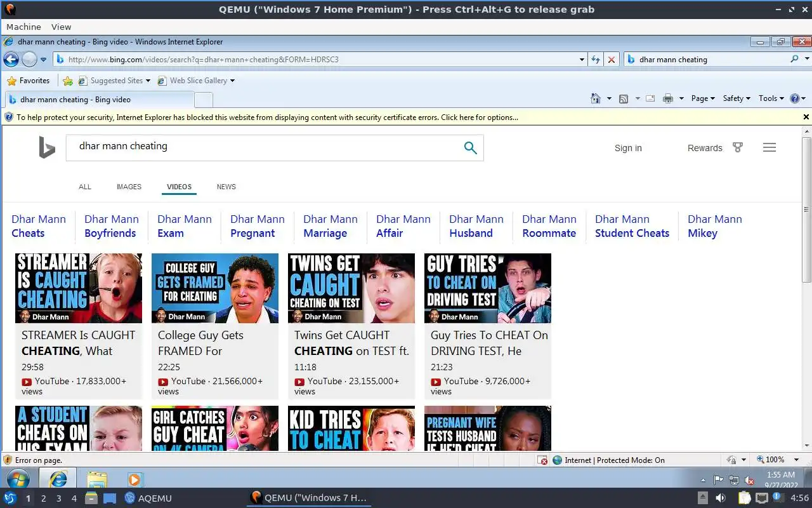Click the Bing search magnifier icon
The width and height of the screenshot is (812, 508).
pos(470,148)
